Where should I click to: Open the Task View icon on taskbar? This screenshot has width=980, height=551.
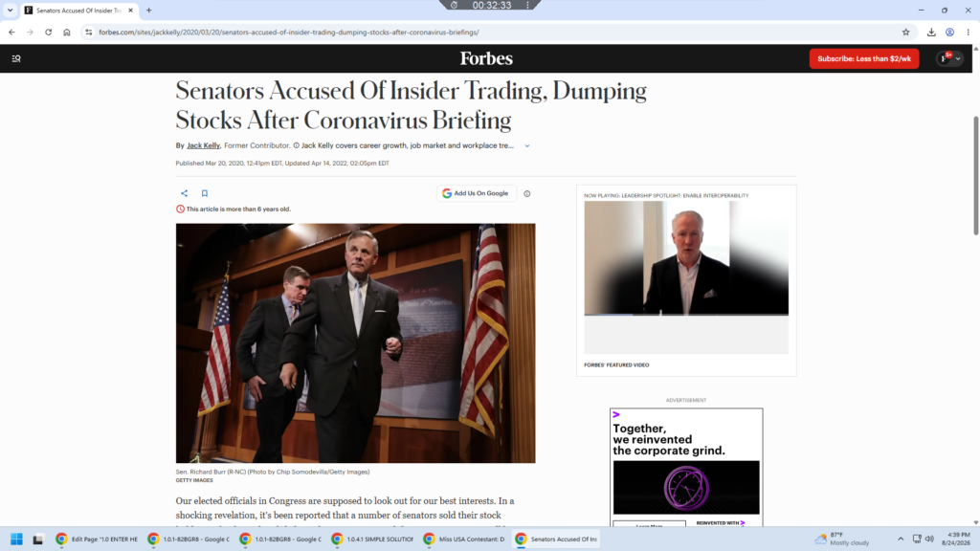[x=38, y=540]
